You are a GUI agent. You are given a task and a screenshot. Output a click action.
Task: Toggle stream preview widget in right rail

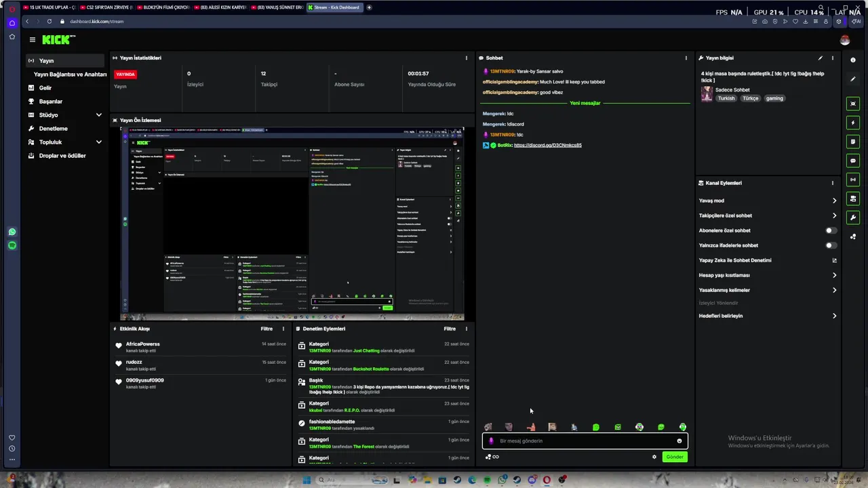[x=853, y=104]
